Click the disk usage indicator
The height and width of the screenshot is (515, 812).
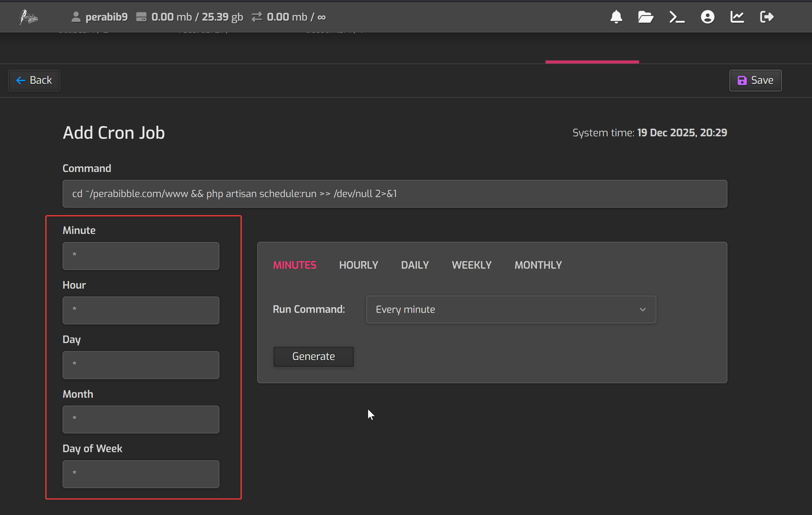pos(189,17)
